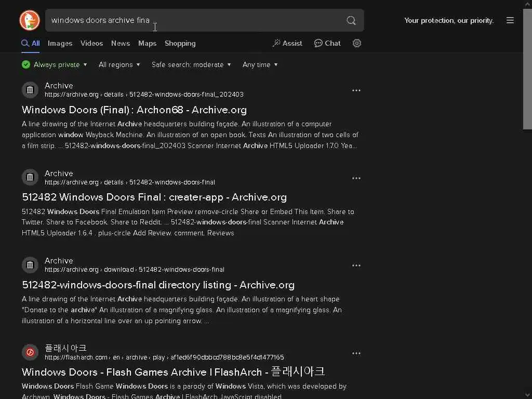
Task: Click Archive favicon of creater-app result
Action: 30,177
